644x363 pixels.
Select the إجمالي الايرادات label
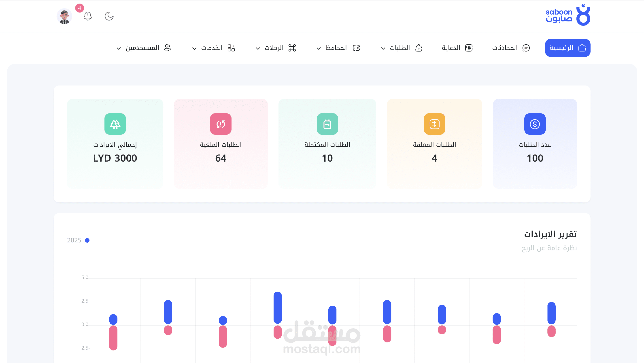coord(115,145)
